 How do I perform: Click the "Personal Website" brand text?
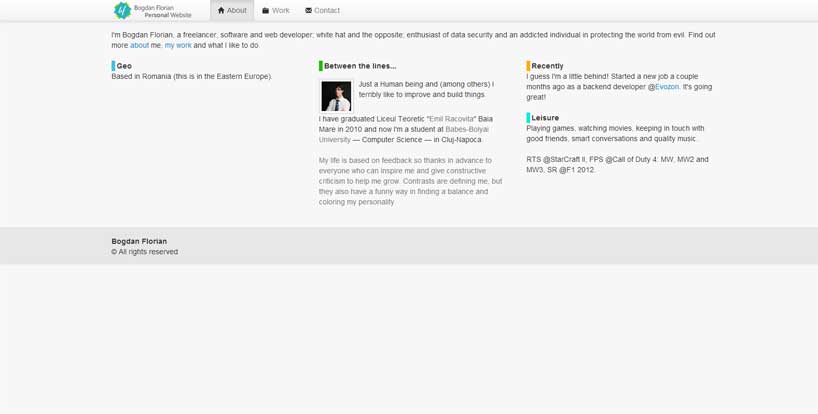[168, 16]
